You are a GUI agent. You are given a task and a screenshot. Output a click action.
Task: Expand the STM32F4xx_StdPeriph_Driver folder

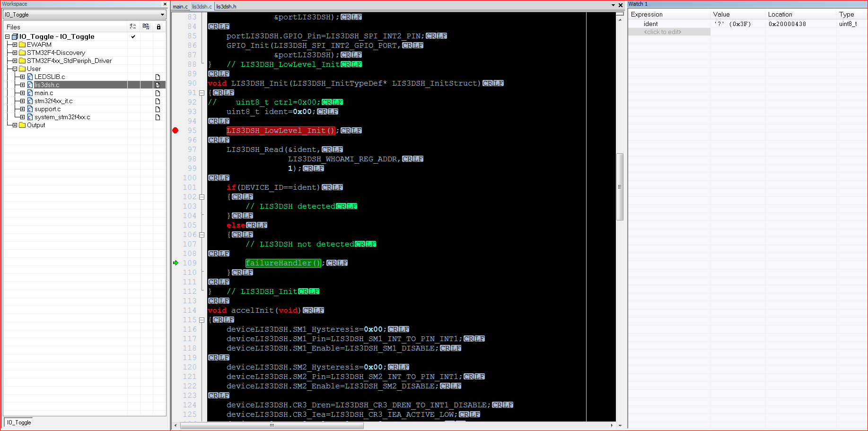point(15,61)
